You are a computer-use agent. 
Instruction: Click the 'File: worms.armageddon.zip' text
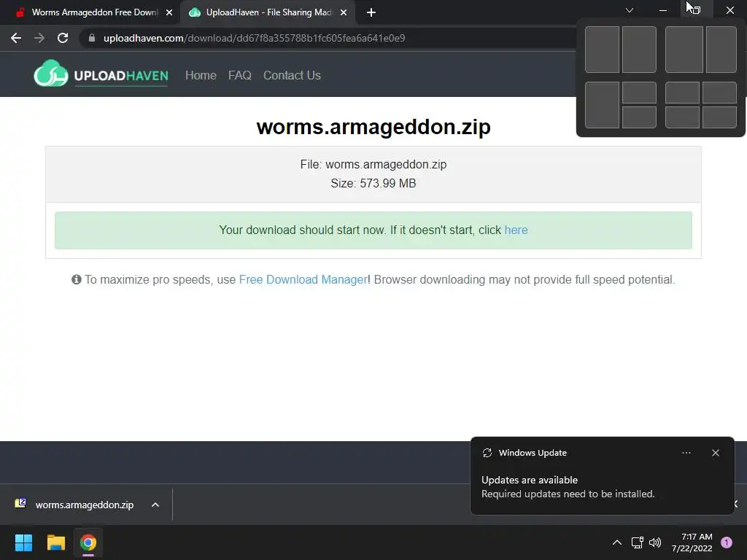(373, 164)
